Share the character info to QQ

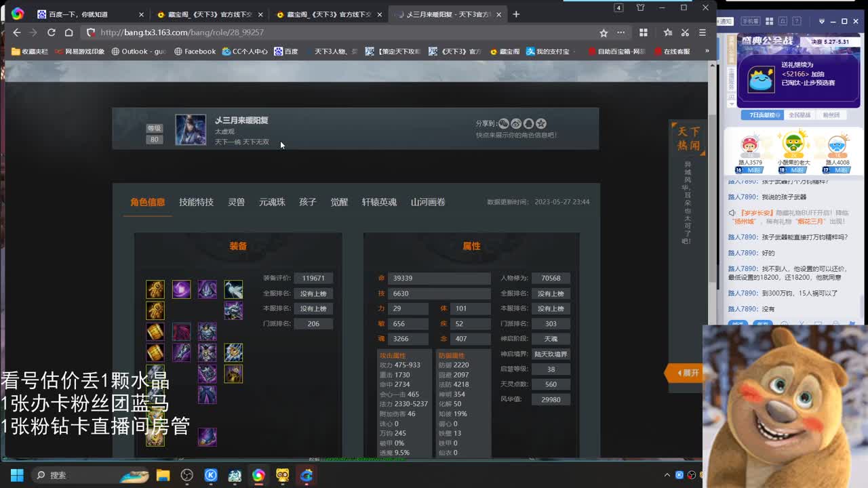pos(528,124)
